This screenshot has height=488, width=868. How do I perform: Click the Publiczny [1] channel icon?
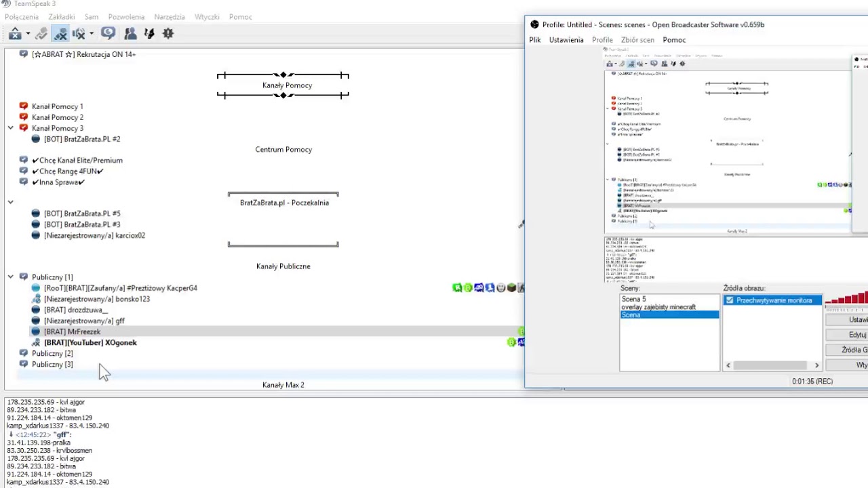tap(24, 277)
